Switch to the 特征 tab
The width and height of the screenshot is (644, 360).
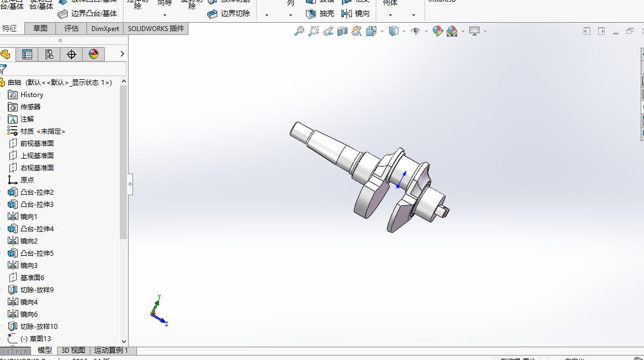[10, 28]
